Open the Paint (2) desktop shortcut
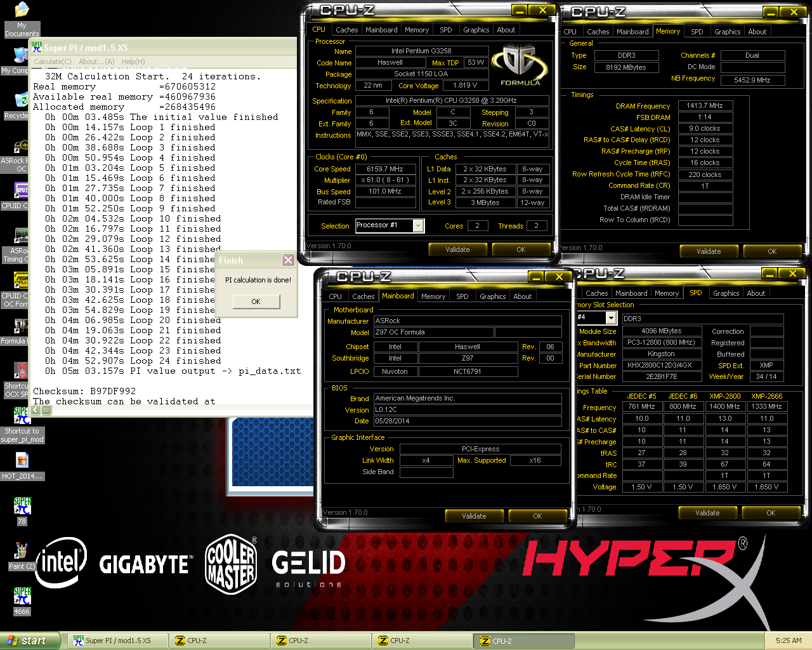Image resolution: width=812 pixels, height=650 pixels. 22,556
